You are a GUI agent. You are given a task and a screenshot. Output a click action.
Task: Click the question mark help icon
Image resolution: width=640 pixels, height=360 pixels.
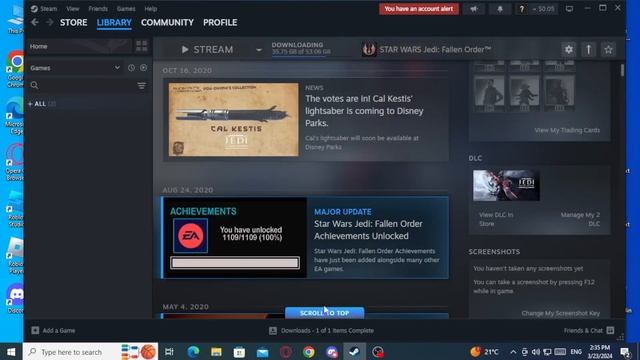(x=521, y=9)
